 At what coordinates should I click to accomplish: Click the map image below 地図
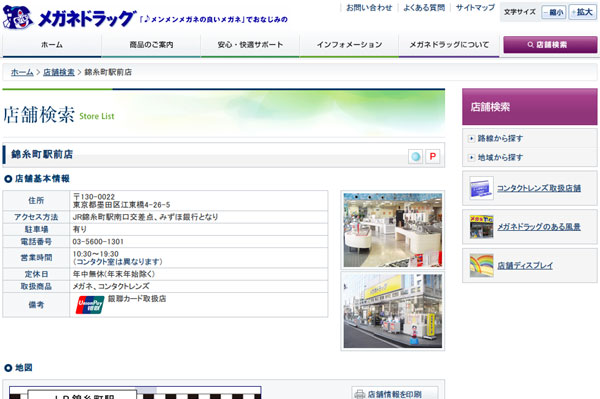point(135,392)
